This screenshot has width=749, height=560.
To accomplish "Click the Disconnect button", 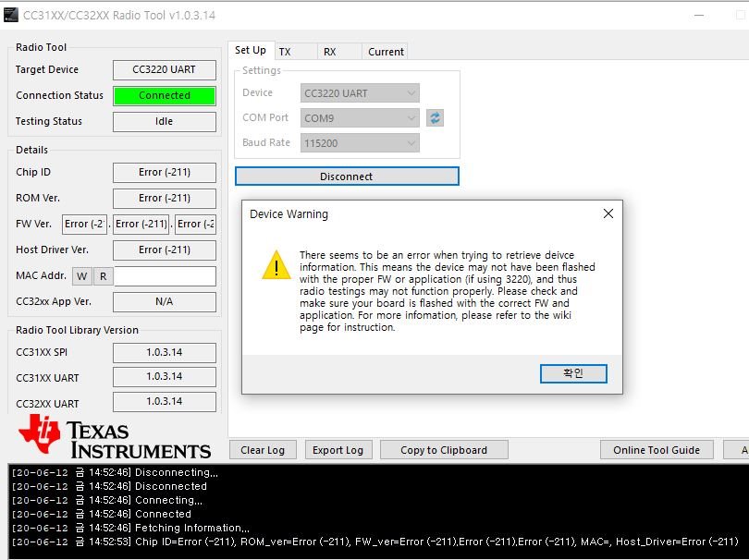I will click(347, 177).
